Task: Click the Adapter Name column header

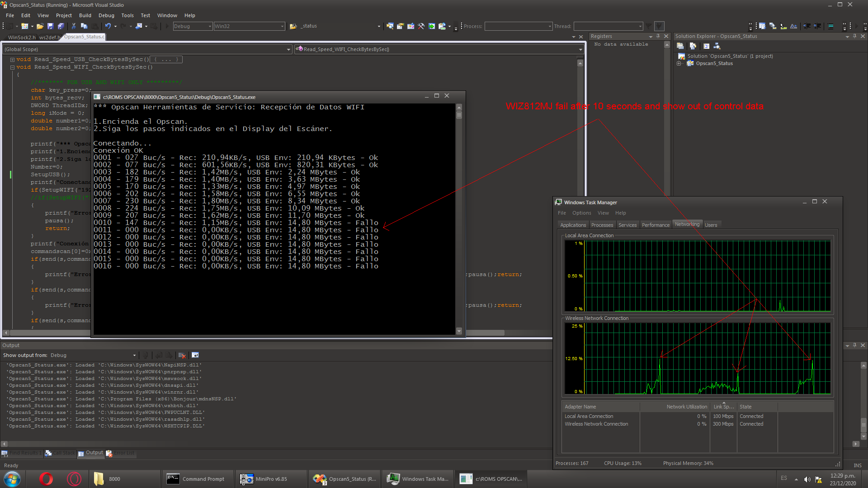Action: pos(601,407)
